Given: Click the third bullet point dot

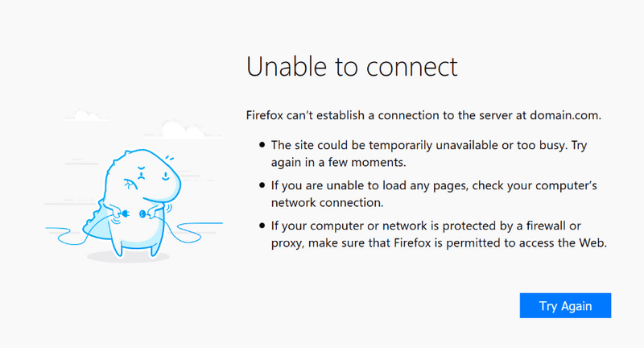Looking at the screenshot, I should click(261, 226).
